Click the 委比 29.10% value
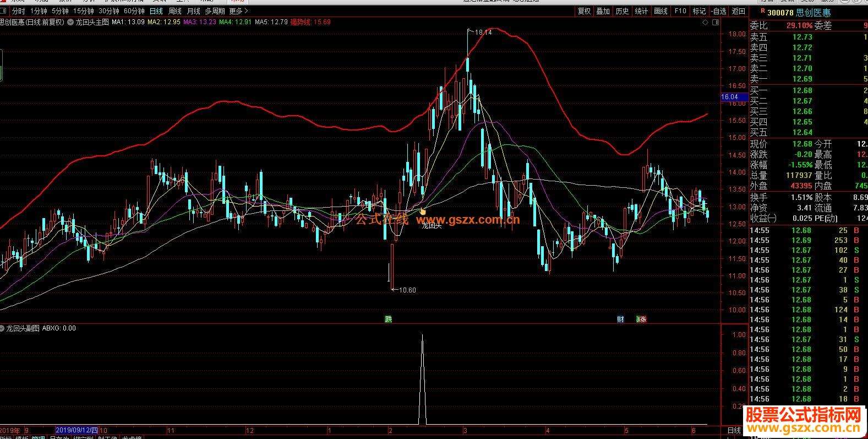 pos(799,25)
